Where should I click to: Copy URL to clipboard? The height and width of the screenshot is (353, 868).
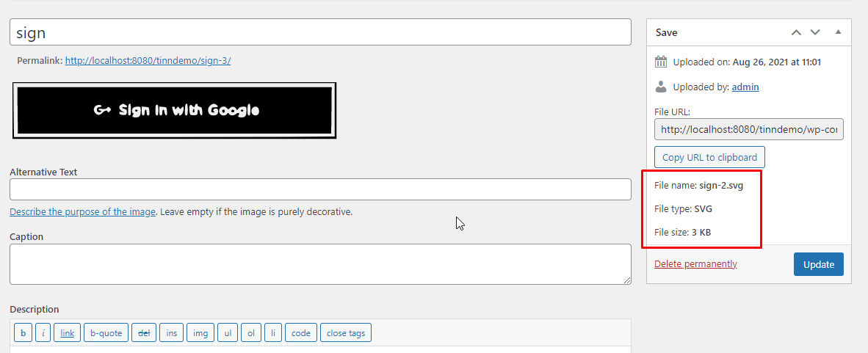709,157
